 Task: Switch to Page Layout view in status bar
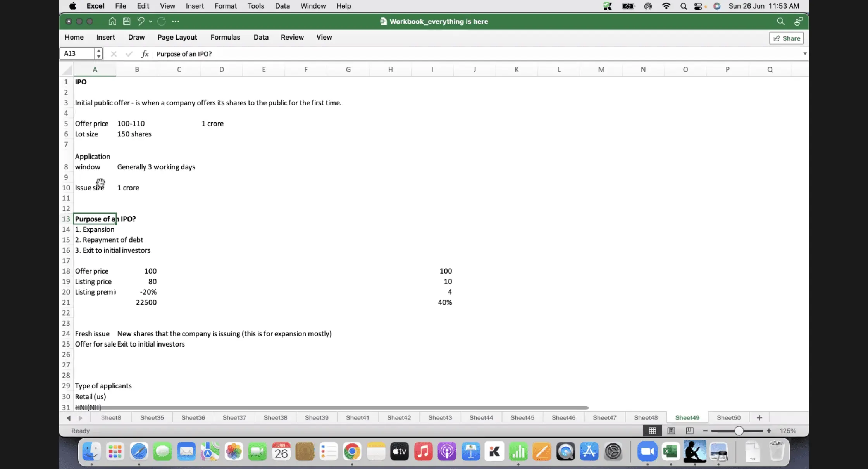[x=671, y=431]
